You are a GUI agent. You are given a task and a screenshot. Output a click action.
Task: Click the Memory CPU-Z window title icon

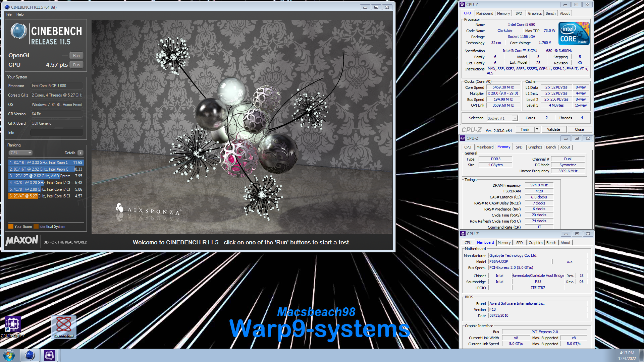(463, 138)
